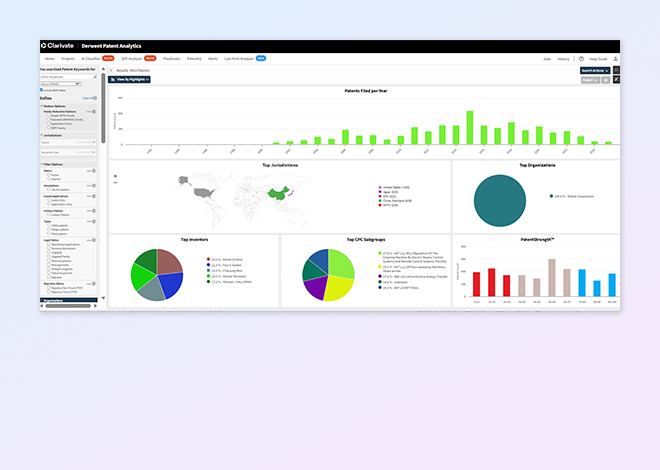Screen dimensions: 660x470
Task: Click sidebar horizontal scrollbar right arrow
Action: 96,306
